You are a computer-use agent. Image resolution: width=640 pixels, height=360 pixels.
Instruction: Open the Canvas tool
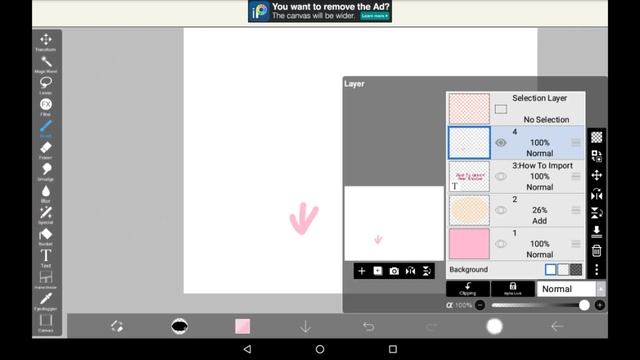46,323
